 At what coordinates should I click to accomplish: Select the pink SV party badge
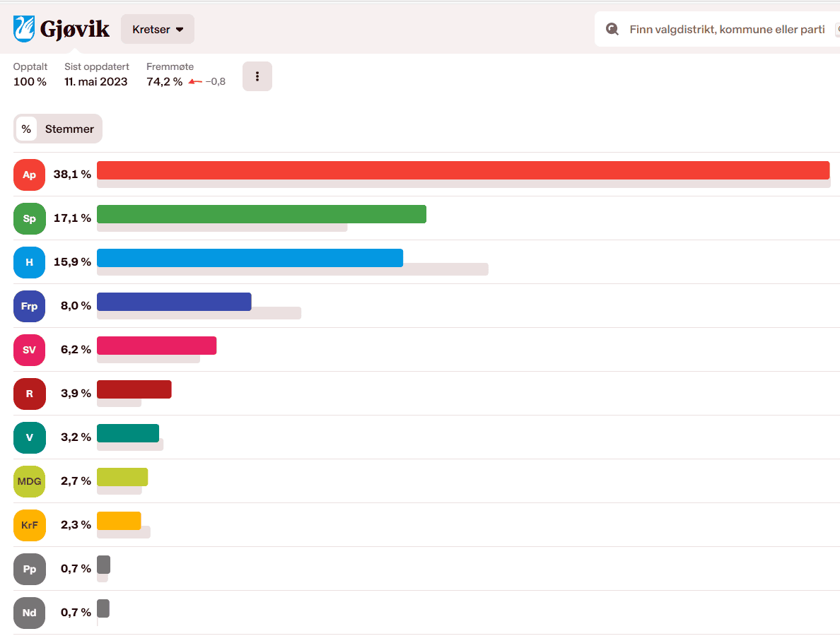pyautogui.click(x=29, y=350)
